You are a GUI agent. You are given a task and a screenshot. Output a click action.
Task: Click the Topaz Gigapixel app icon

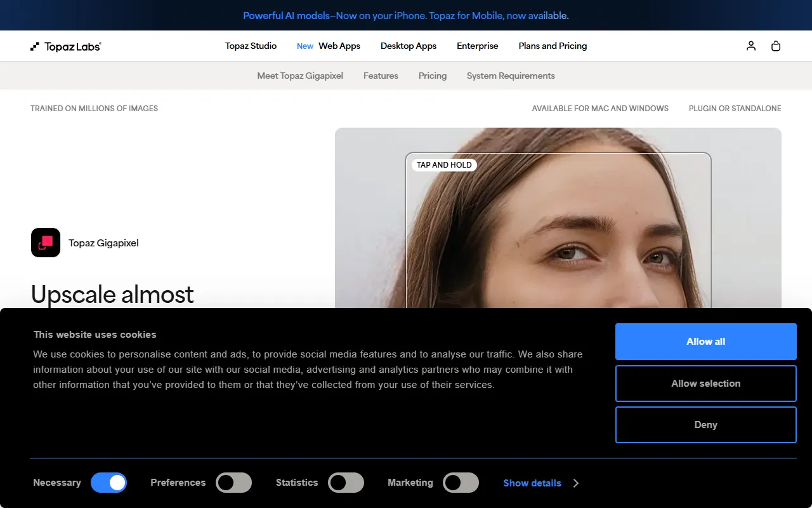click(x=46, y=243)
